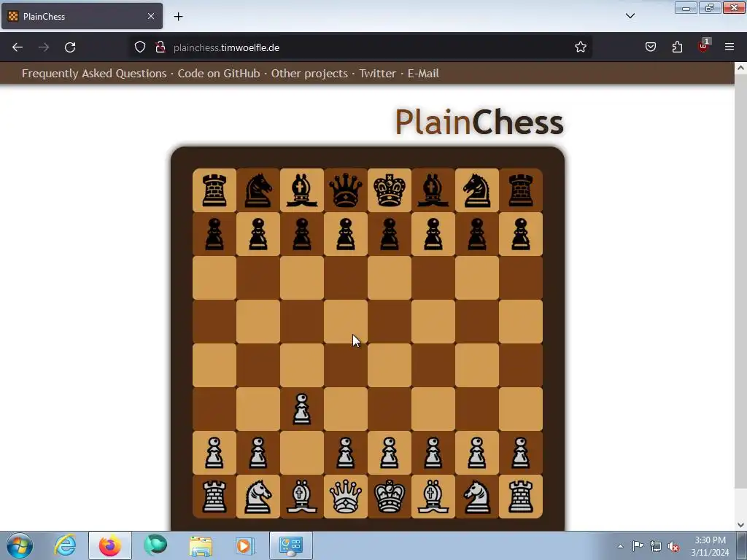Select the white king piece
Viewport: 747px width, 560px height.
coord(390,497)
